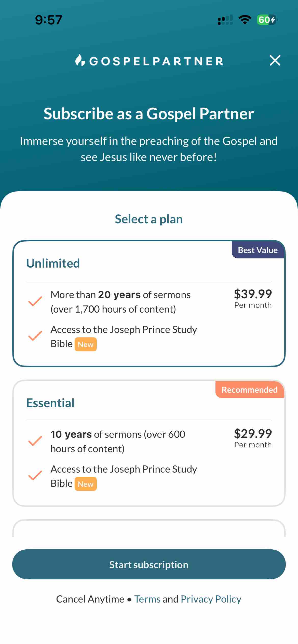Tap the New badge in the Essential plan

coord(86,484)
